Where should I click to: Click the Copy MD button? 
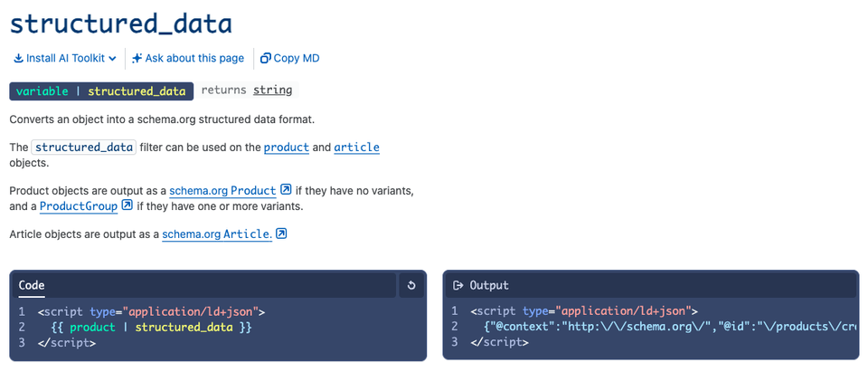click(x=289, y=58)
